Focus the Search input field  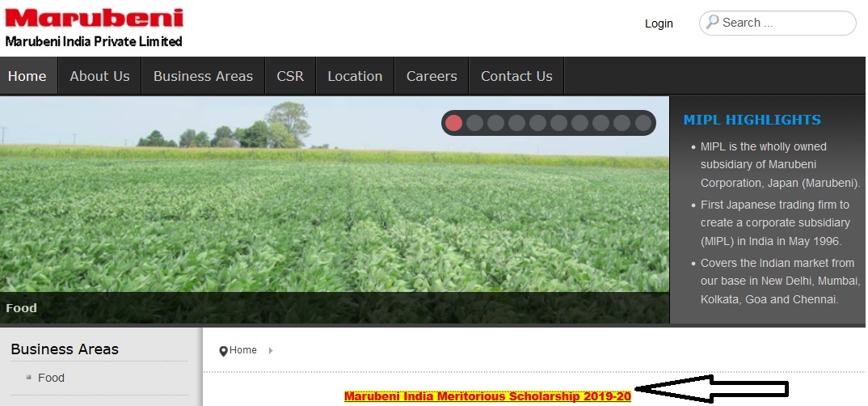(x=777, y=23)
